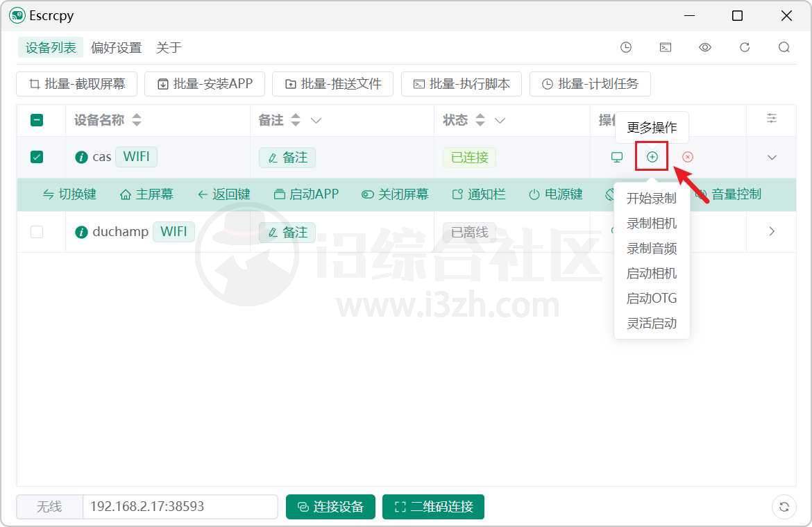Click 启动APP in control bar

pos(306,194)
